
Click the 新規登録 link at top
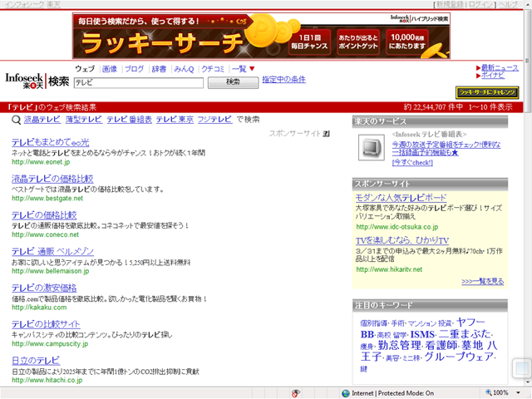[449, 4]
